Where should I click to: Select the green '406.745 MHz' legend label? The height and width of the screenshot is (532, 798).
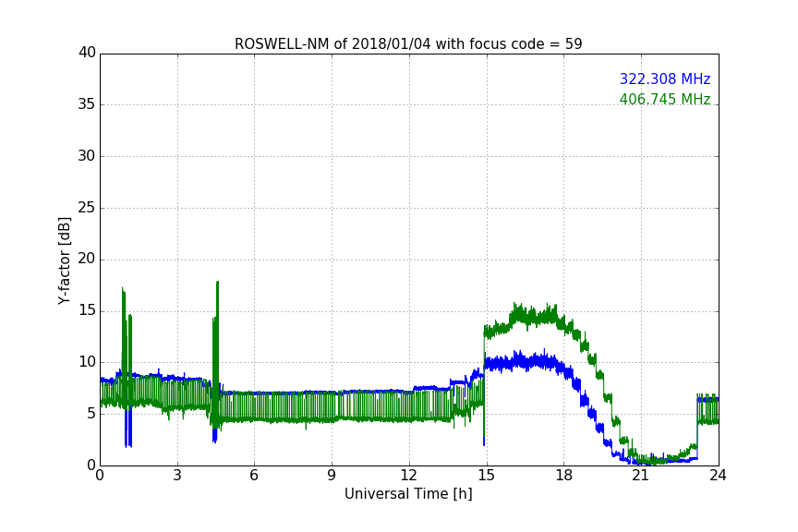point(665,99)
